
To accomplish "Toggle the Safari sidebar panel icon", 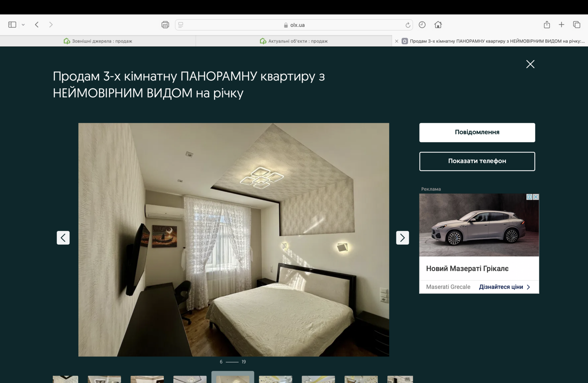I will pyautogui.click(x=12, y=25).
